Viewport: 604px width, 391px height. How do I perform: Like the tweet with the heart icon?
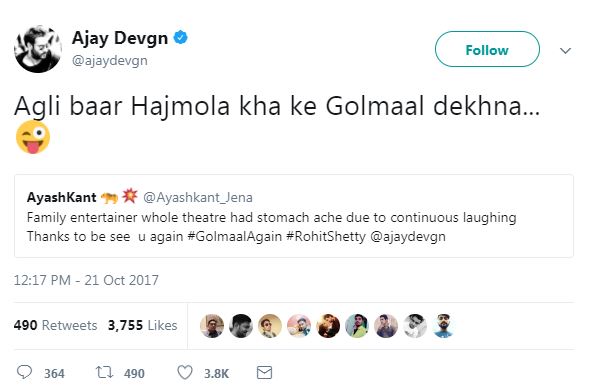coord(185,373)
